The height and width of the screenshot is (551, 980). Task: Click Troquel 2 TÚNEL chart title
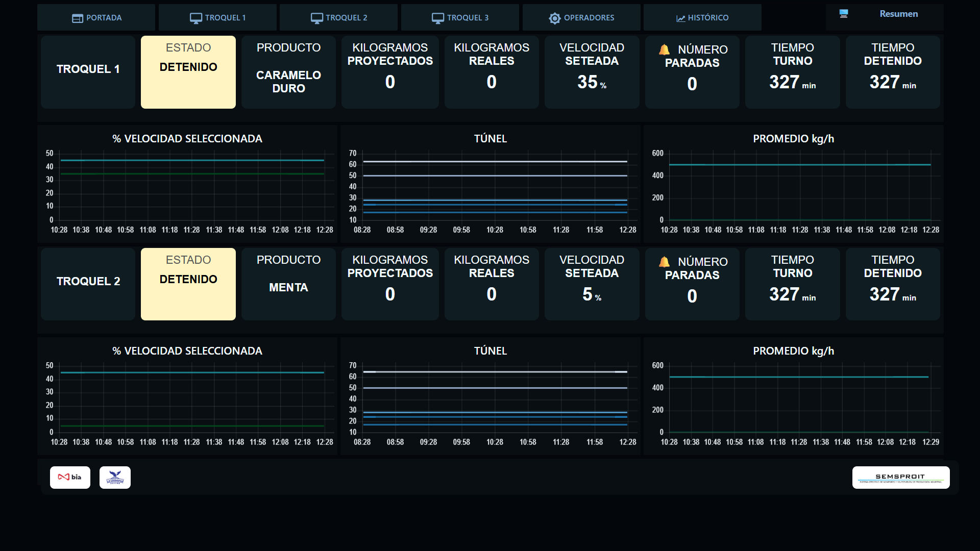coord(490,351)
